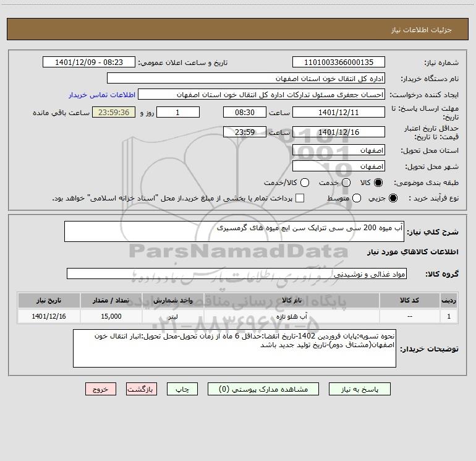The width and height of the screenshot is (476, 461).
Task: Click the announcement date field 1401/12/09 - 08:23
Action: 89,62
